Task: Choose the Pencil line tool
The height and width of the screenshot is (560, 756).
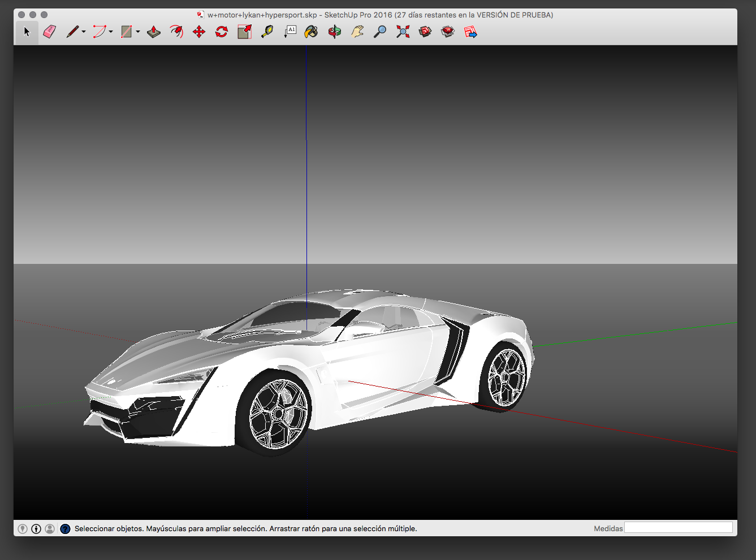Action: pos(72,32)
